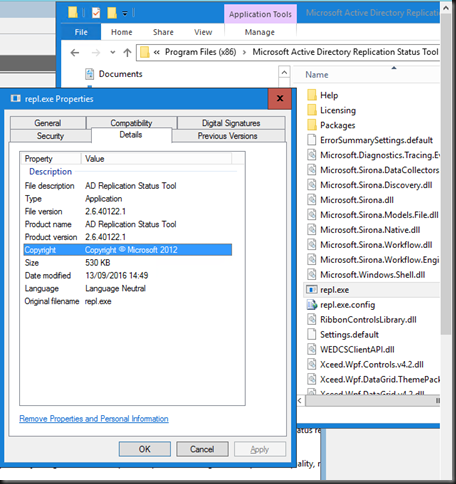
Task: Click the Apply button in Properties
Action: 260,449
